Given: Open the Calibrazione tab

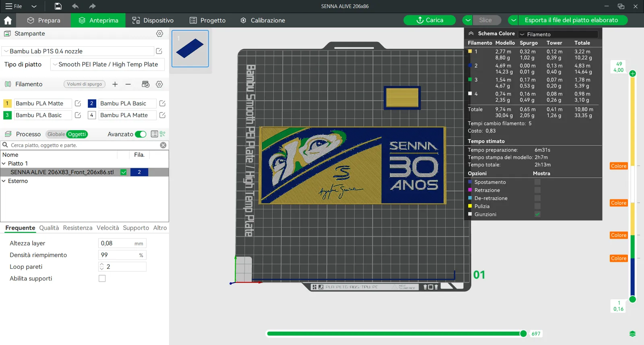Looking at the screenshot, I should click(263, 20).
